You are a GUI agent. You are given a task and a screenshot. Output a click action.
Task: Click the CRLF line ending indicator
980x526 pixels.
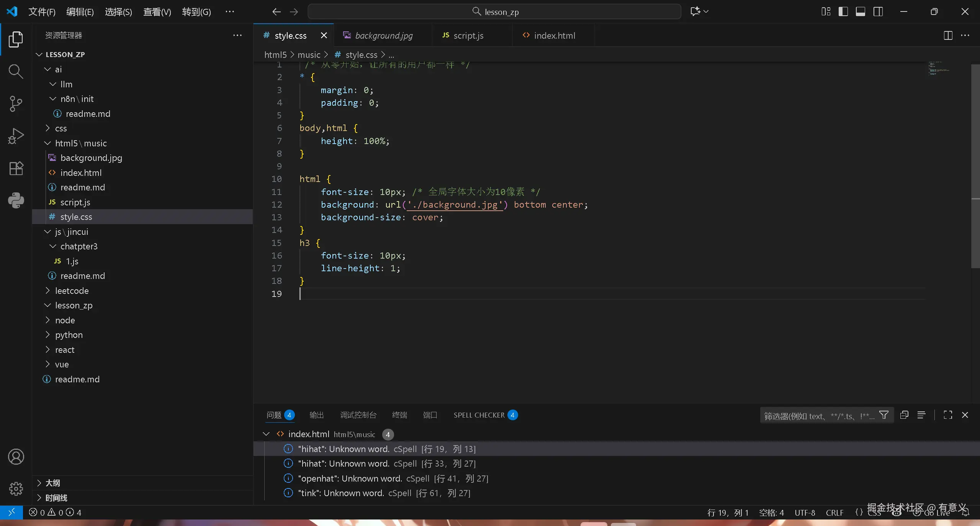point(834,513)
